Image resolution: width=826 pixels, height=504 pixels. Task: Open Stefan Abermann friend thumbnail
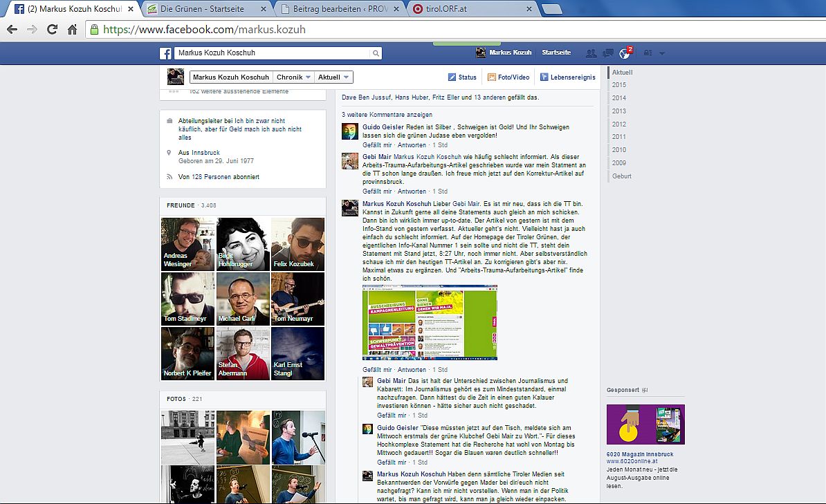pos(243,354)
